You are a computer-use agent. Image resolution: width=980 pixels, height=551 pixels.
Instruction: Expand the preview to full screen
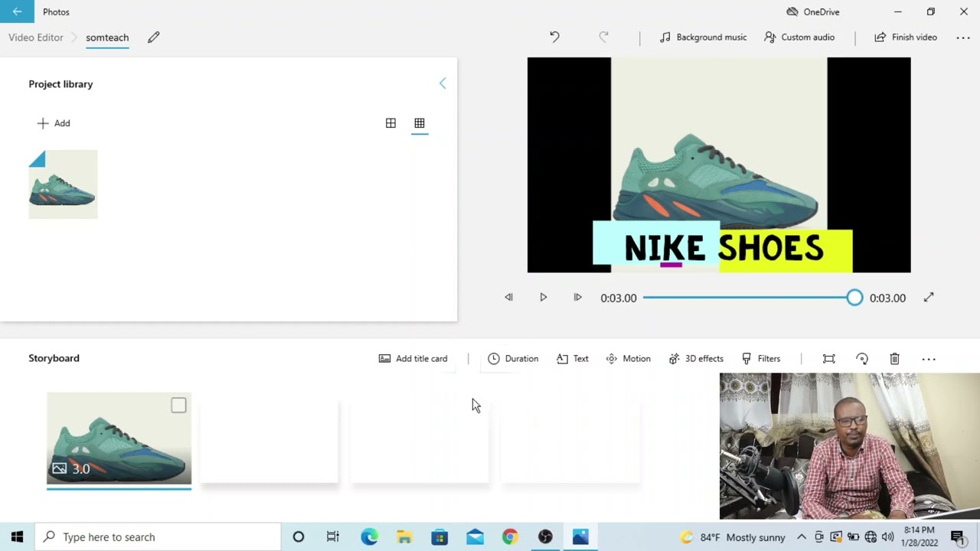pos(929,298)
